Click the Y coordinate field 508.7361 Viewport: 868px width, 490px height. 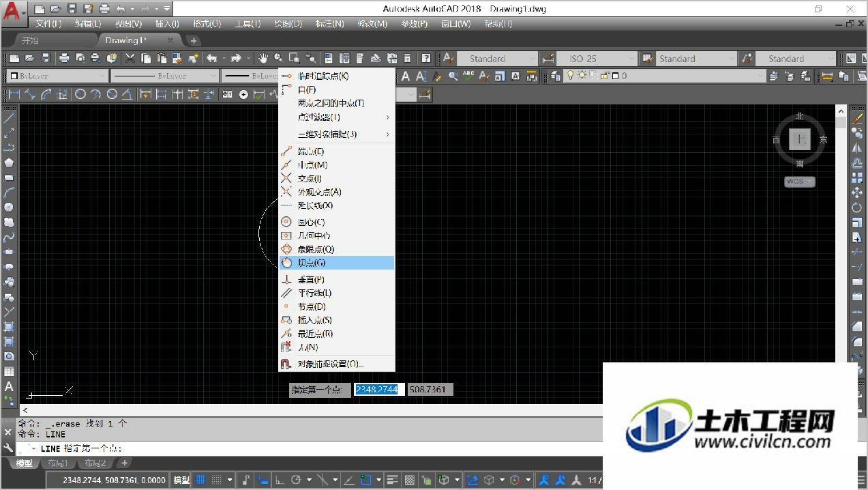point(430,390)
